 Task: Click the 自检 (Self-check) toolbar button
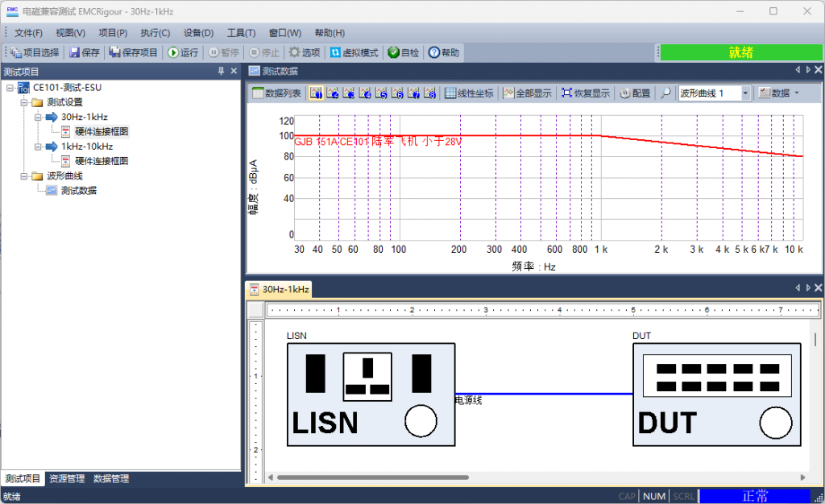404,52
